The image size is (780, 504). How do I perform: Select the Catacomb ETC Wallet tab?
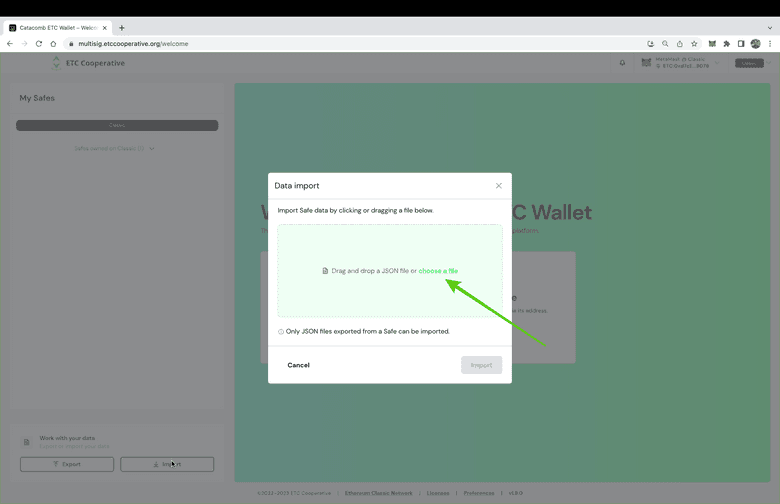click(58, 28)
